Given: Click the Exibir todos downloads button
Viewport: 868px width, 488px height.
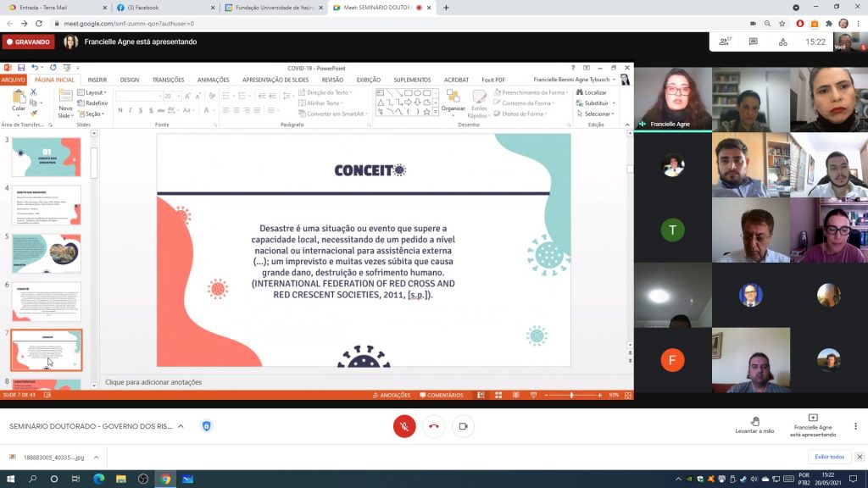Looking at the screenshot, I should pyautogui.click(x=830, y=457).
